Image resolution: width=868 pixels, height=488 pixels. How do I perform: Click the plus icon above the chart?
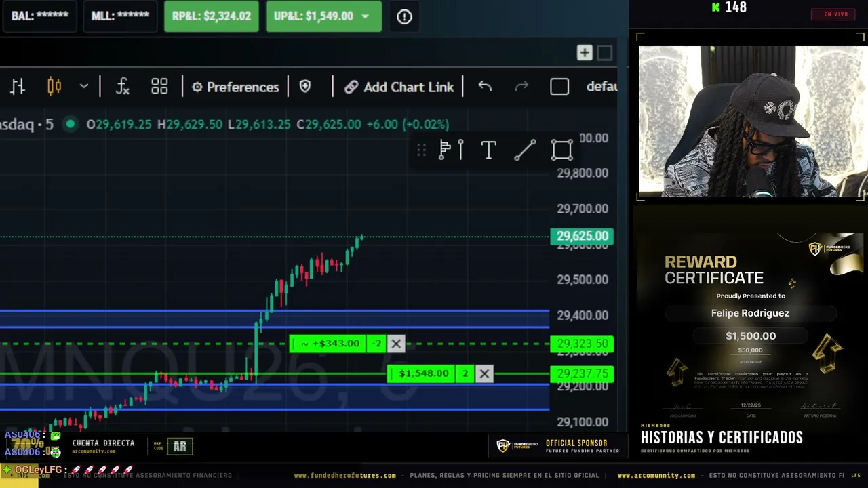(585, 53)
